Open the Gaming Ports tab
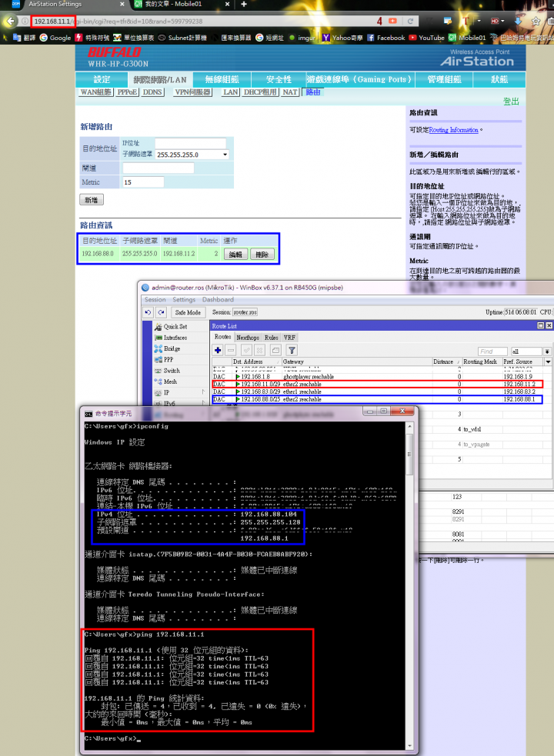 tap(361, 79)
